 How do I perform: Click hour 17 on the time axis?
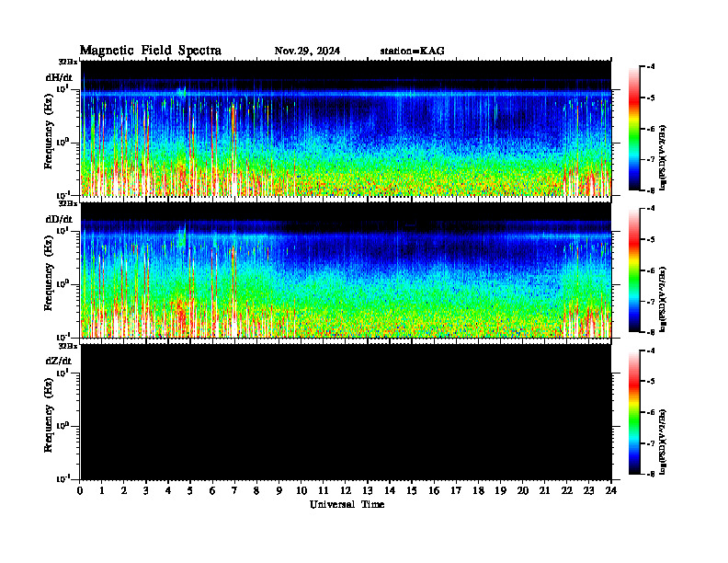coord(457,490)
